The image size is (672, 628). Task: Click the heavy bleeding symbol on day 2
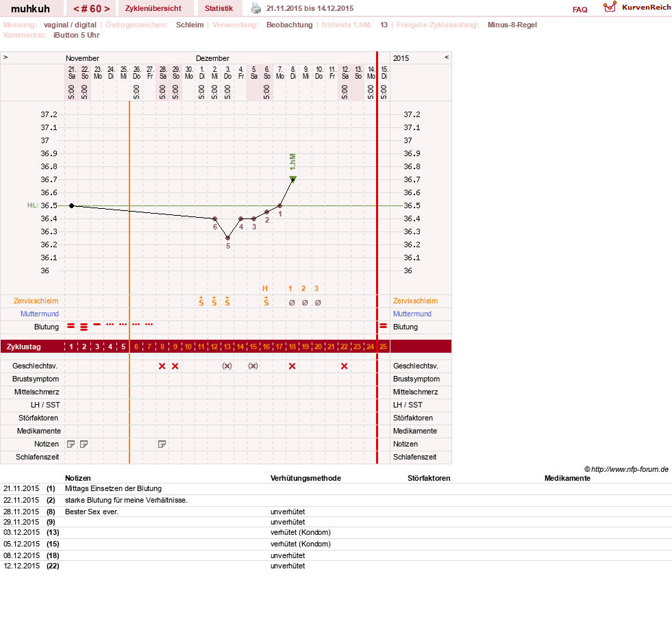click(x=84, y=327)
